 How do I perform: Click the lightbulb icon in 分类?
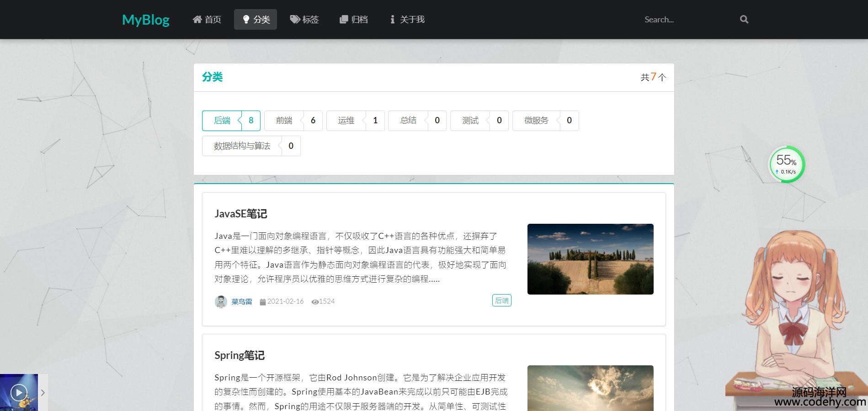point(246,19)
